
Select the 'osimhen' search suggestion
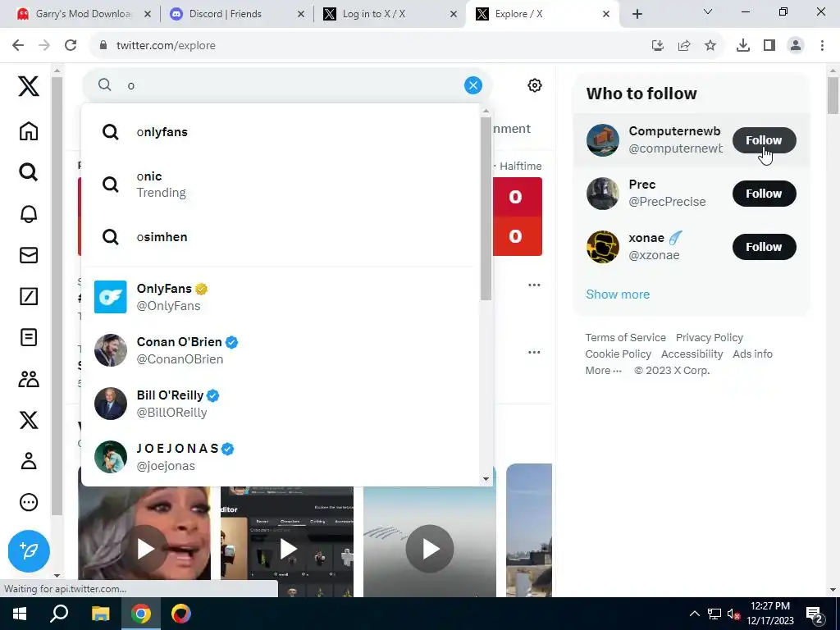tap(281, 237)
